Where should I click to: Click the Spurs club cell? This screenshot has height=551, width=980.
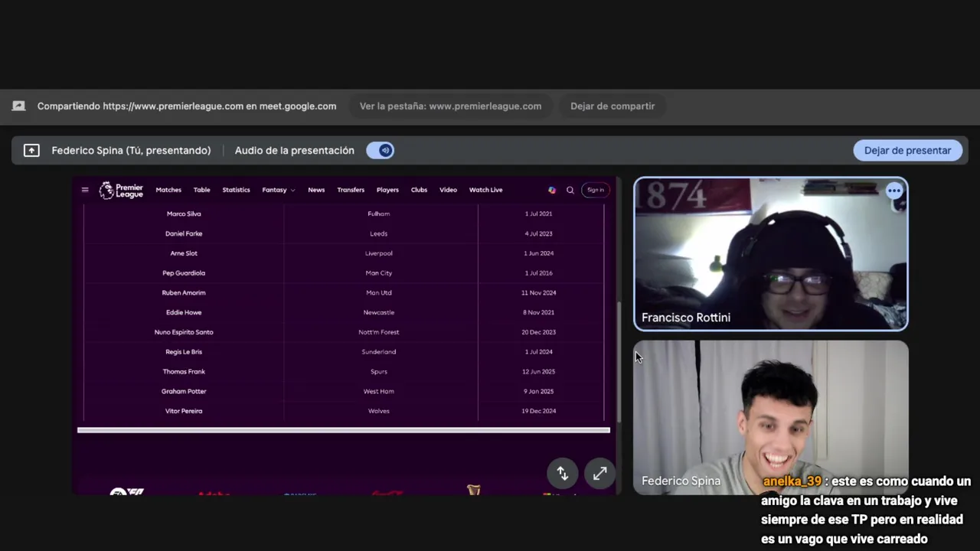tap(379, 372)
